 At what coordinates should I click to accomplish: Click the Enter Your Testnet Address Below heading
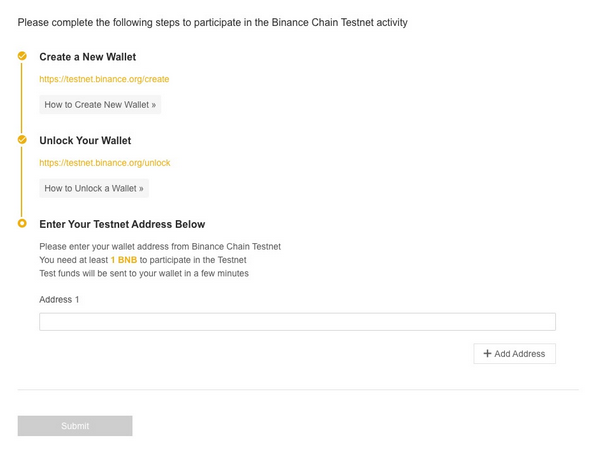click(x=122, y=224)
